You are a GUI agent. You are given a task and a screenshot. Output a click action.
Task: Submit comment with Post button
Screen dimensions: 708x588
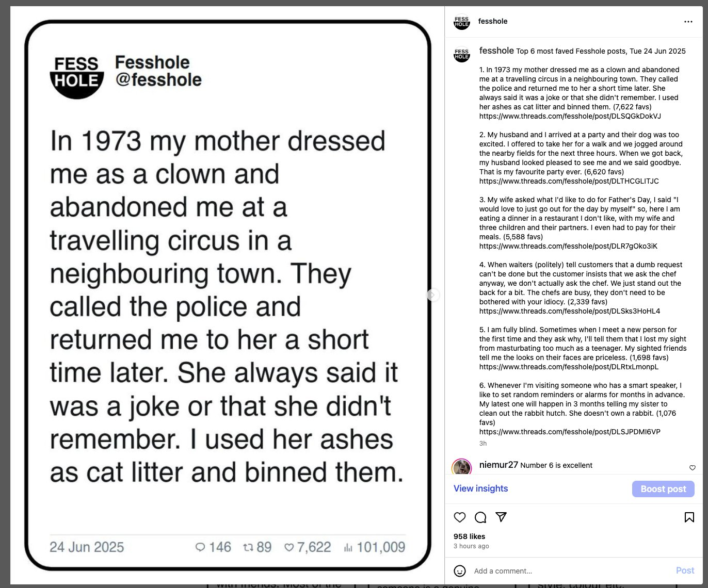(685, 570)
